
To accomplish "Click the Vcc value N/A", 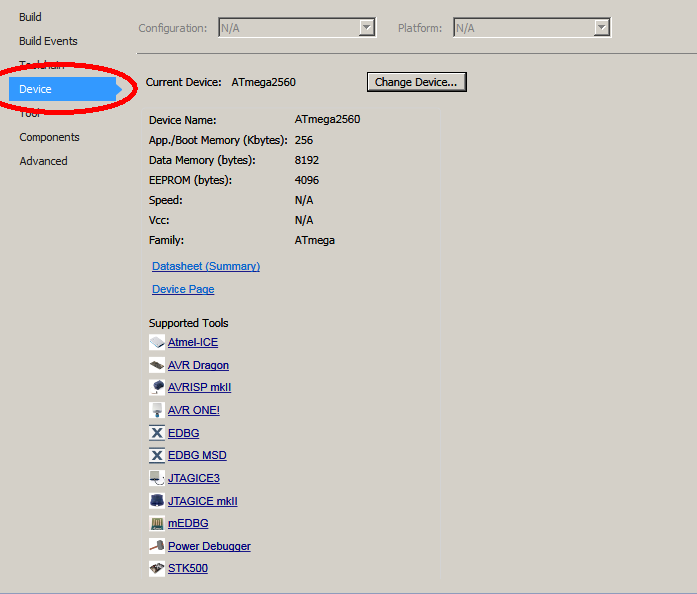I will (x=304, y=220).
